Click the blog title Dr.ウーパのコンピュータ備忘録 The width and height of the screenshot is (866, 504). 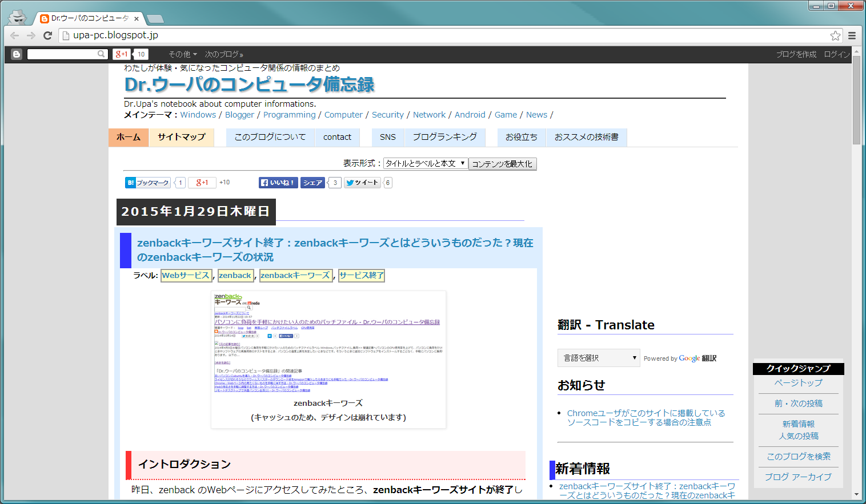(250, 84)
